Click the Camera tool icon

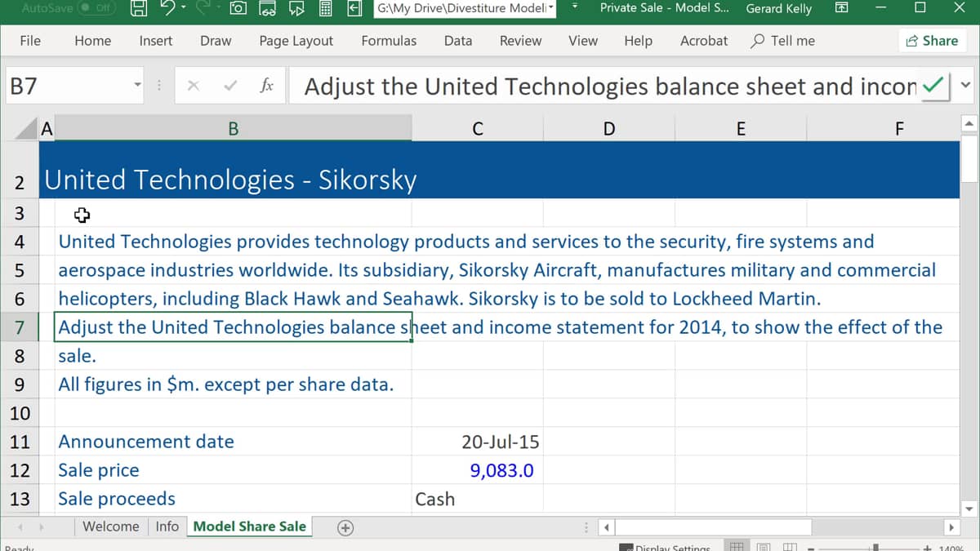point(238,9)
